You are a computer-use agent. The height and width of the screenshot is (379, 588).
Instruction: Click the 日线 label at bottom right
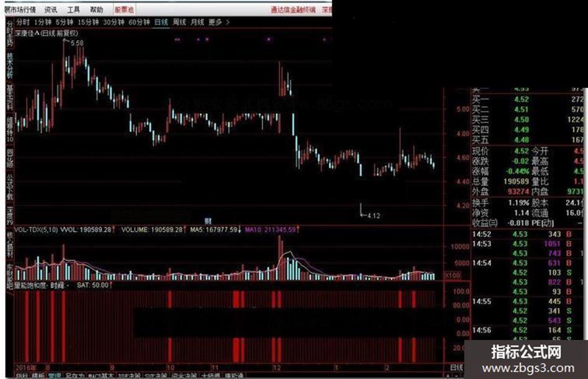(x=456, y=367)
